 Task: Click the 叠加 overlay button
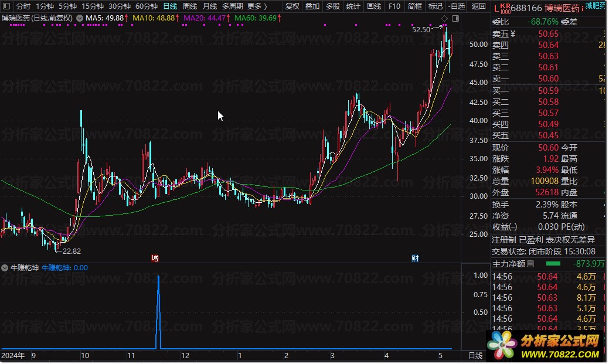click(x=312, y=6)
